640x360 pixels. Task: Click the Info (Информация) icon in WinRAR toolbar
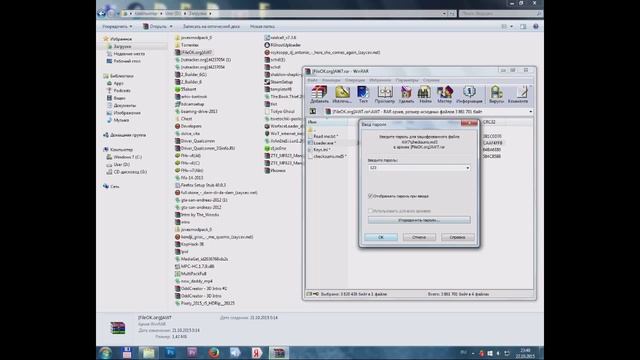[x=469, y=94]
